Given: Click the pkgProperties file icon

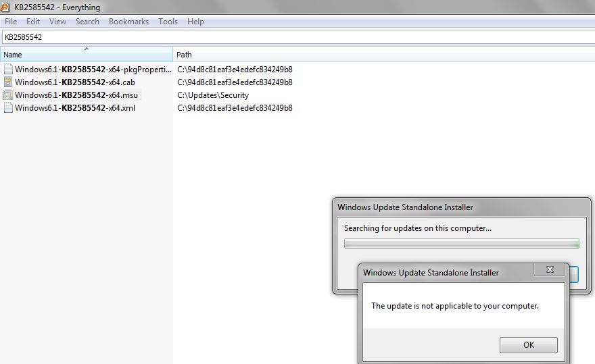Looking at the screenshot, I should (x=8, y=70).
